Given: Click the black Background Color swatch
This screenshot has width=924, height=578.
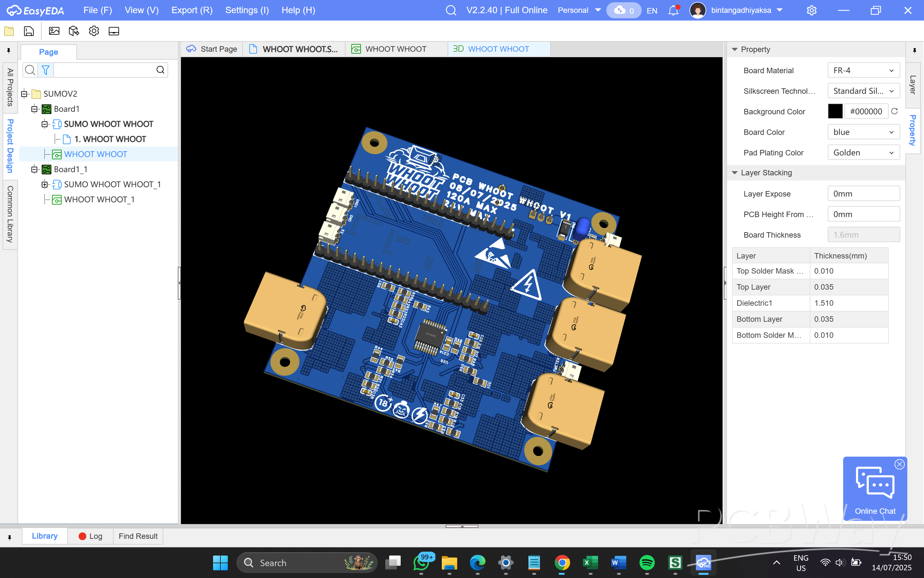Looking at the screenshot, I should (x=835, y=111).
